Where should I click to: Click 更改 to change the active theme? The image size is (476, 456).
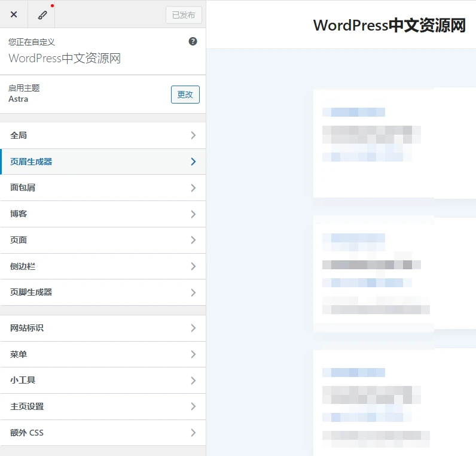pyautogui.click(x=185, y=95)
